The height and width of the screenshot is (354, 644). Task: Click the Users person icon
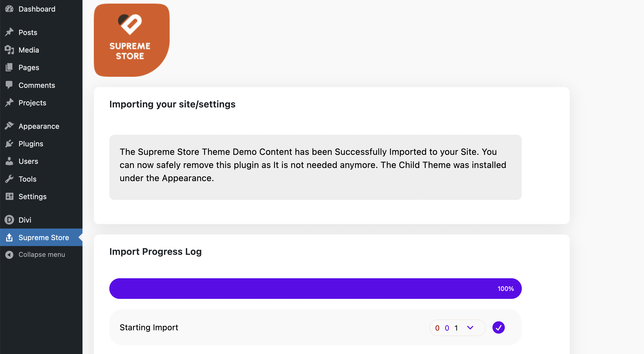tap(9, 161)
